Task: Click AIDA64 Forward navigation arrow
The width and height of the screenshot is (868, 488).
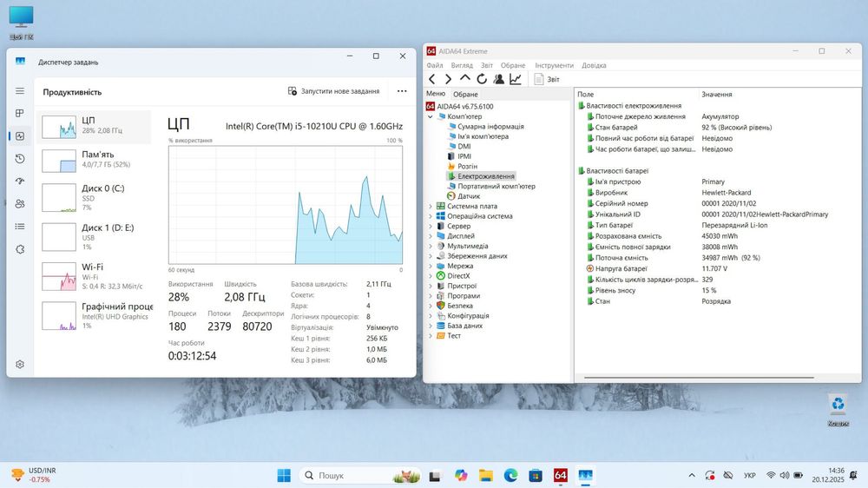Action: [x=449, y=79]
